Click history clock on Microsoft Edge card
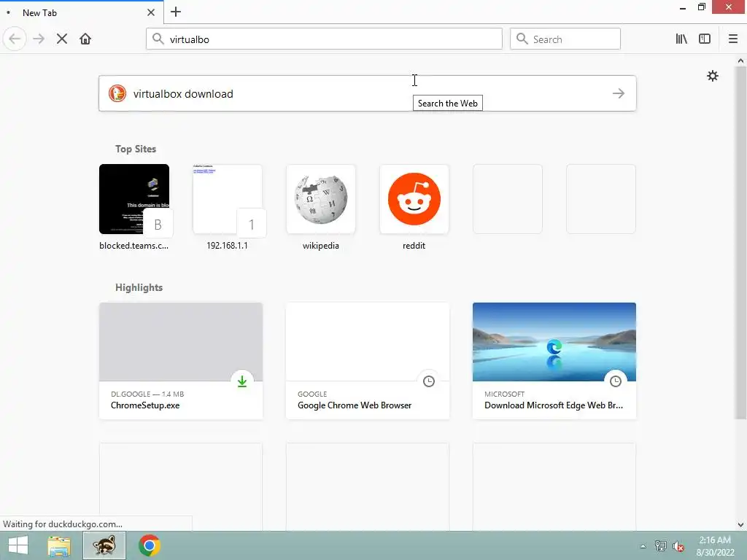The image size is (747, 560). (616, 381)
